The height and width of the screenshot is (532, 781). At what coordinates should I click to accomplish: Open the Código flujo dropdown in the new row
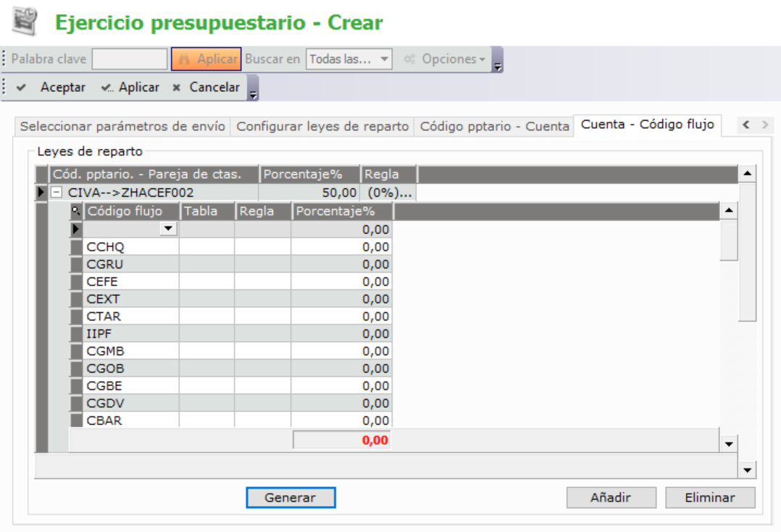tap(169, 229)
